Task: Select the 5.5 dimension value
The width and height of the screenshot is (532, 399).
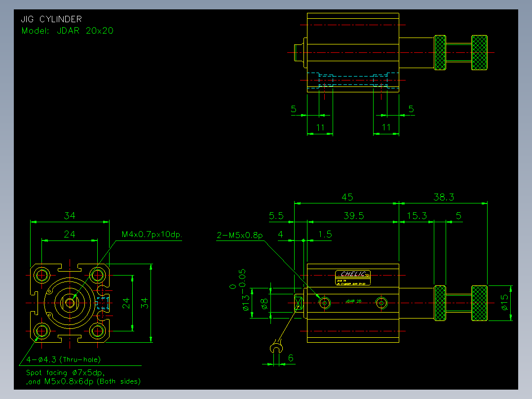Action: (x=276, y=216)
